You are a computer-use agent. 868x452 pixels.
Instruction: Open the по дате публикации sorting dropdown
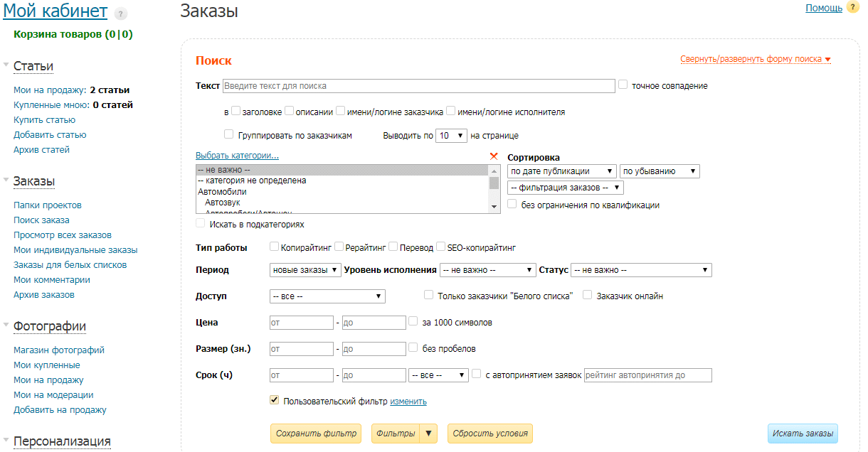pyautogui.click(x=559, y=171)
